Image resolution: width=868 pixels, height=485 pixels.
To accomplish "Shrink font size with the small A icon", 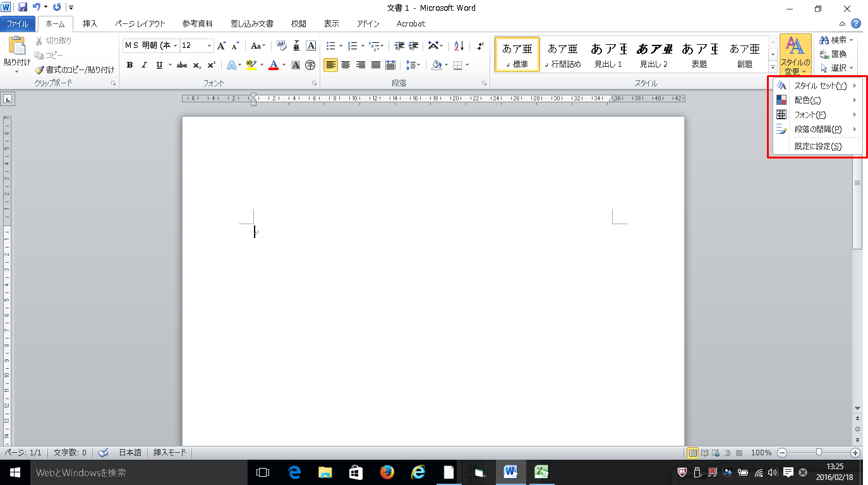I will pyautogui.click(x=235, y=45).
